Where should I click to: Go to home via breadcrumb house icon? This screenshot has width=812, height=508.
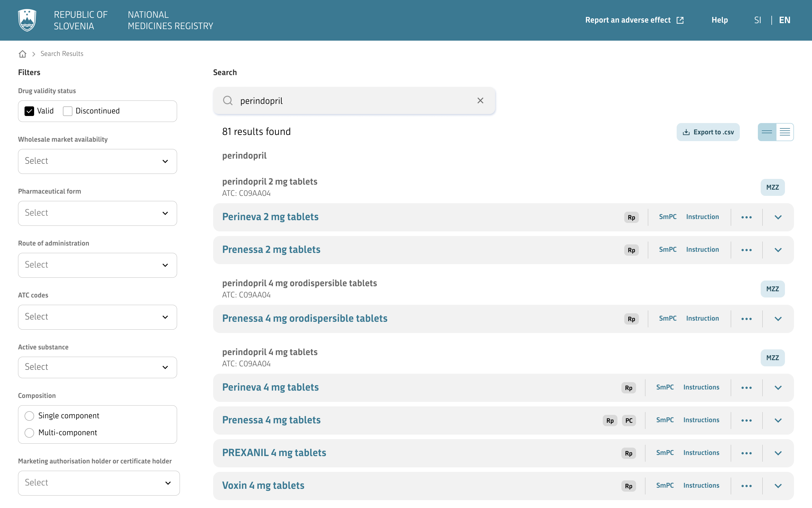(x=23, y=54)
